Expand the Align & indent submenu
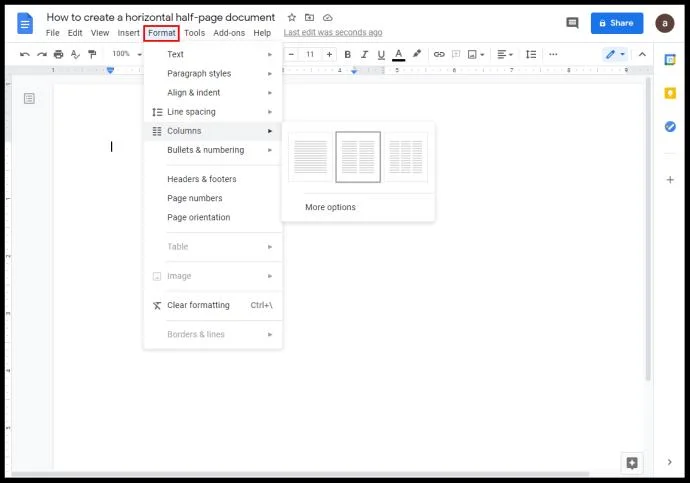Viewport: 690px width, 483px height. coord(213,93)
